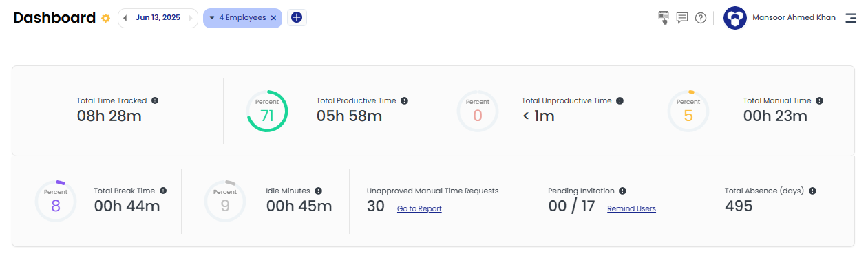
Task: Remove the 4 Employees filter
Action: (273, 18)
